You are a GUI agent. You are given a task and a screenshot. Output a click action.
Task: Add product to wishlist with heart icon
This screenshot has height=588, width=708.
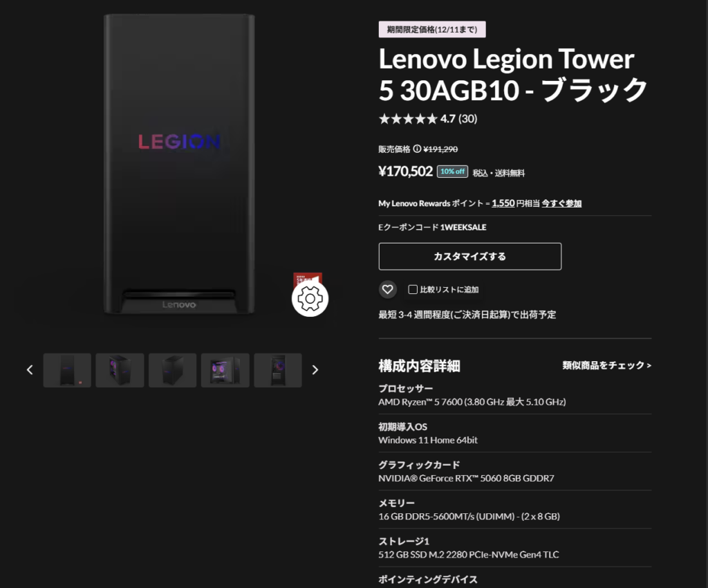pyautogui.click(x=387, y=289)
